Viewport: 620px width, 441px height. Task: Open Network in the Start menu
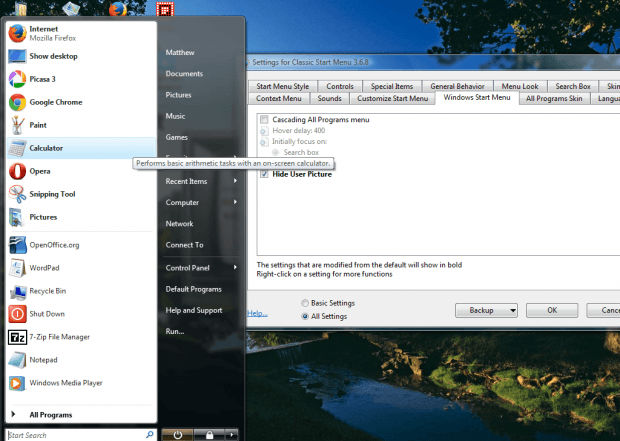(180, 224)
